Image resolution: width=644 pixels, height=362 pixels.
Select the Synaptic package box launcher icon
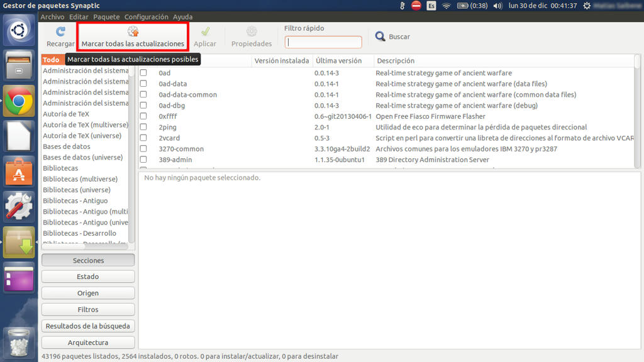coord(18,242)
